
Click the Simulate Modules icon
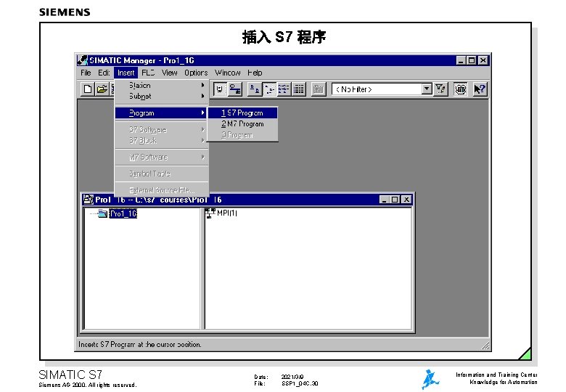461,89
